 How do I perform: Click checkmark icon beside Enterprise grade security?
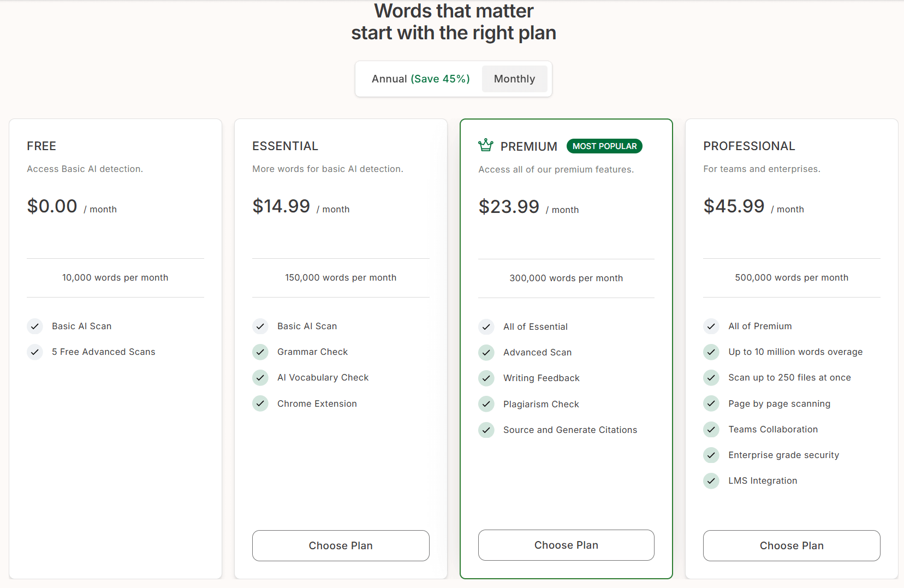[x=711, y=455]
